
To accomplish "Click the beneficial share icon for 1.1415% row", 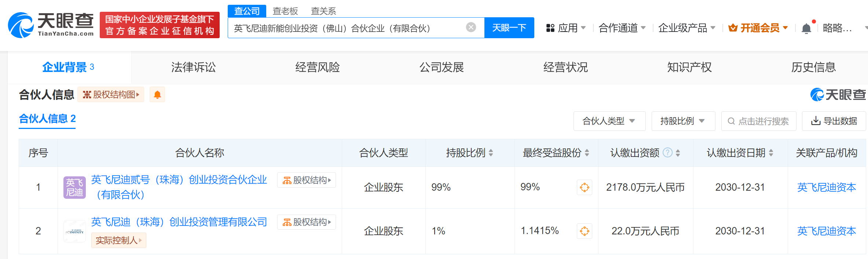I will 584,231.
